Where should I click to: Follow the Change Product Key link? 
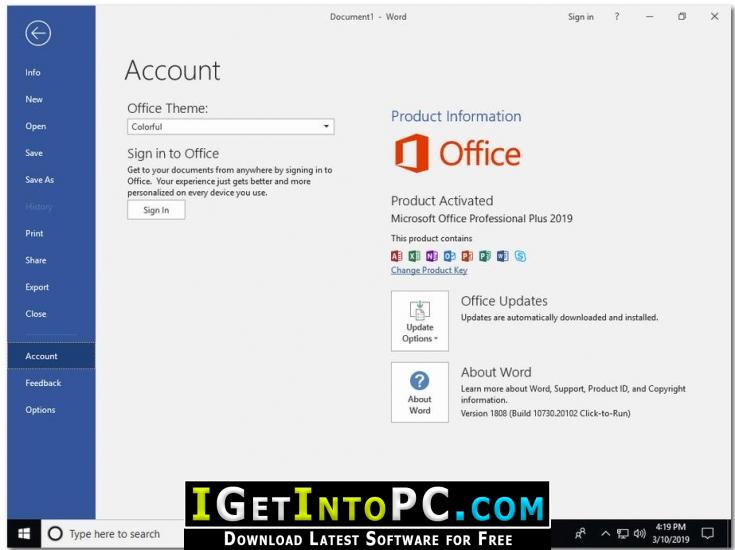429,271
